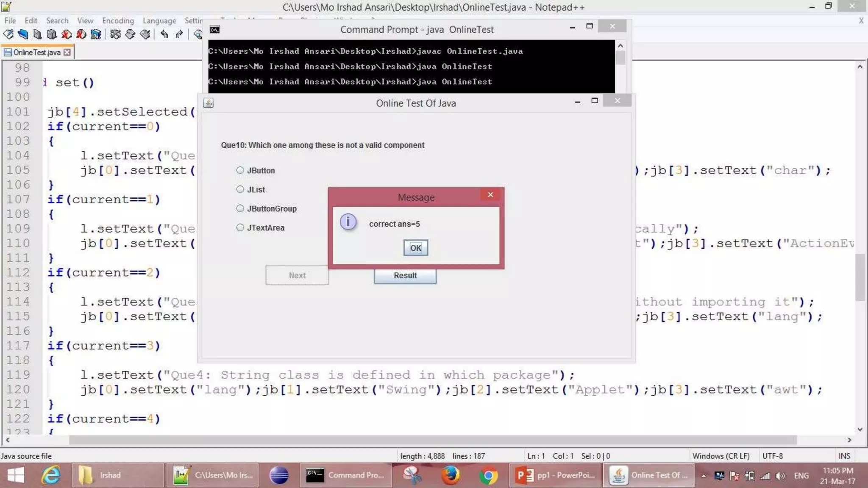This screenshot has width=868, height=488.
Task: Click Command Prompt scroll up arrow
Action: click(620, 46)
